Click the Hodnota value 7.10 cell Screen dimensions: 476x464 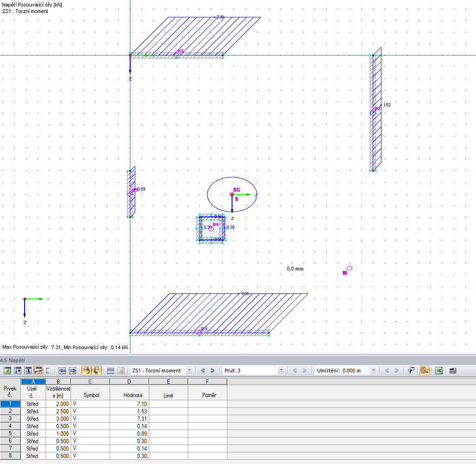(x=129, y=404)
